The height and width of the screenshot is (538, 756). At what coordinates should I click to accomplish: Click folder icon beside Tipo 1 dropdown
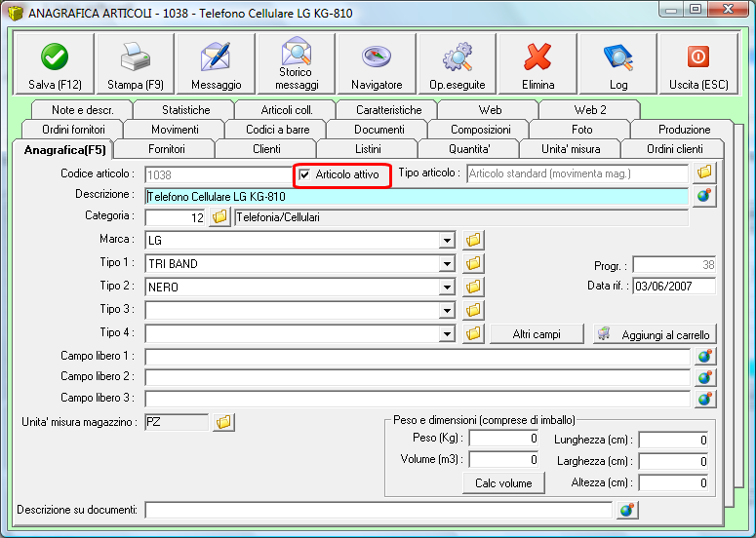click(473, 263)
